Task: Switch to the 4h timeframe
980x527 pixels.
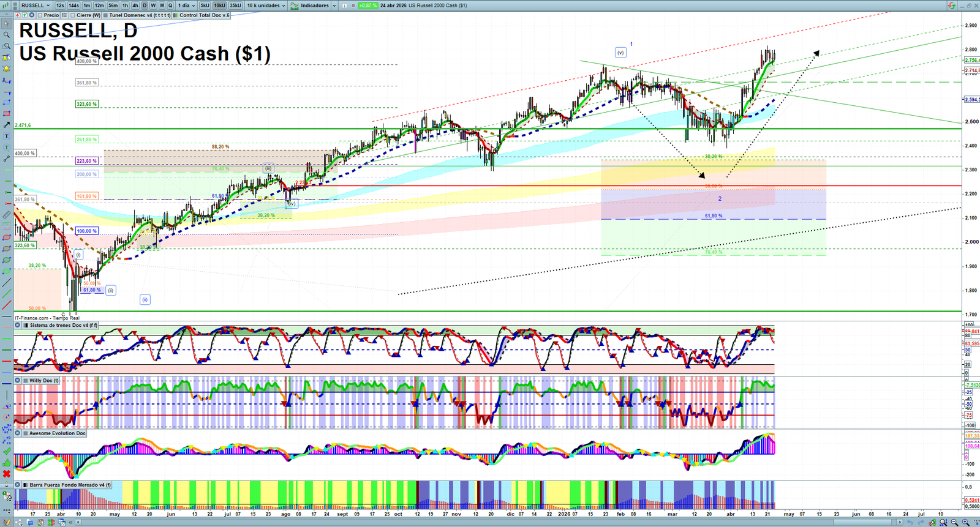Action: point(135,6)
